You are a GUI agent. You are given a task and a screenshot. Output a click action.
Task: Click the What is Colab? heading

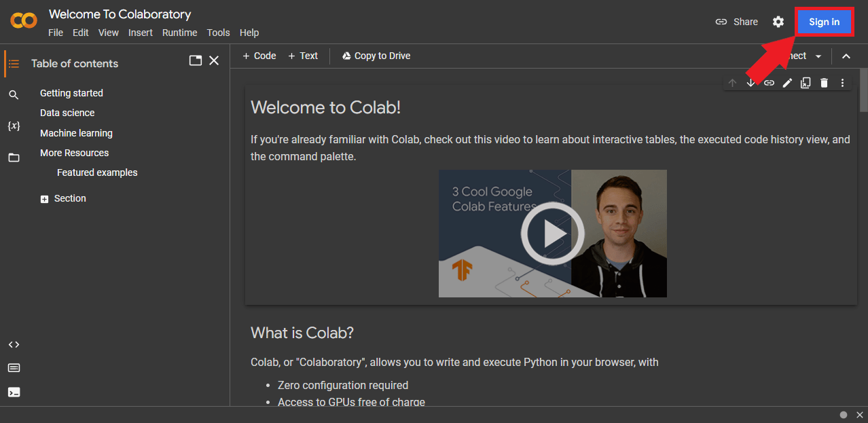(302, 333)
